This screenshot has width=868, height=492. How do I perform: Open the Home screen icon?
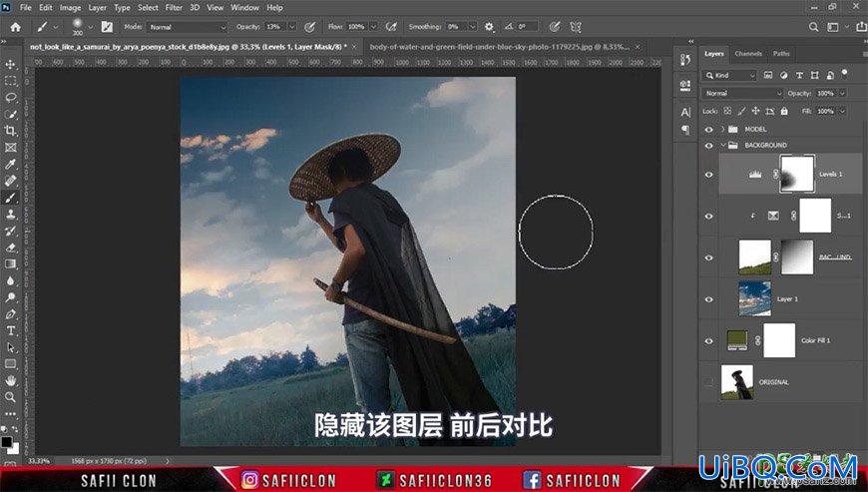point(16,27)
